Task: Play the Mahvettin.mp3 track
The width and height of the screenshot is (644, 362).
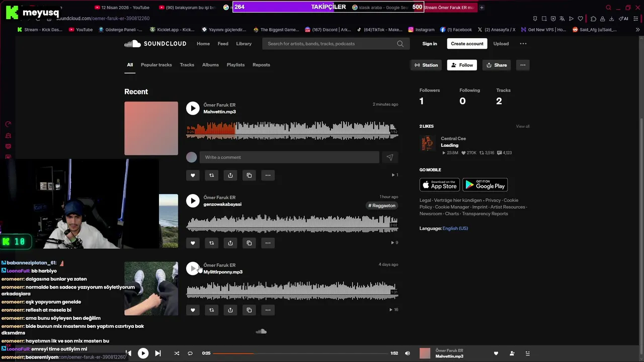Action: [x=193, y=108]
